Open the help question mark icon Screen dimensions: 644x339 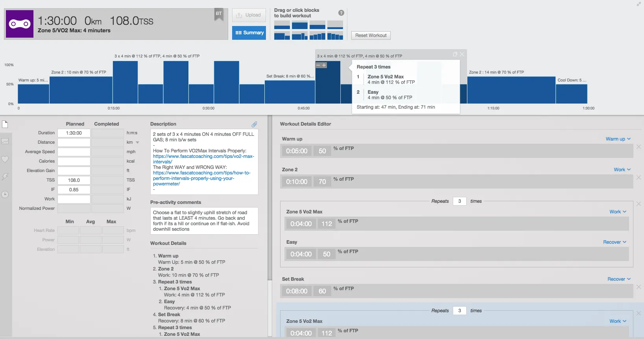tap(341, 13)
